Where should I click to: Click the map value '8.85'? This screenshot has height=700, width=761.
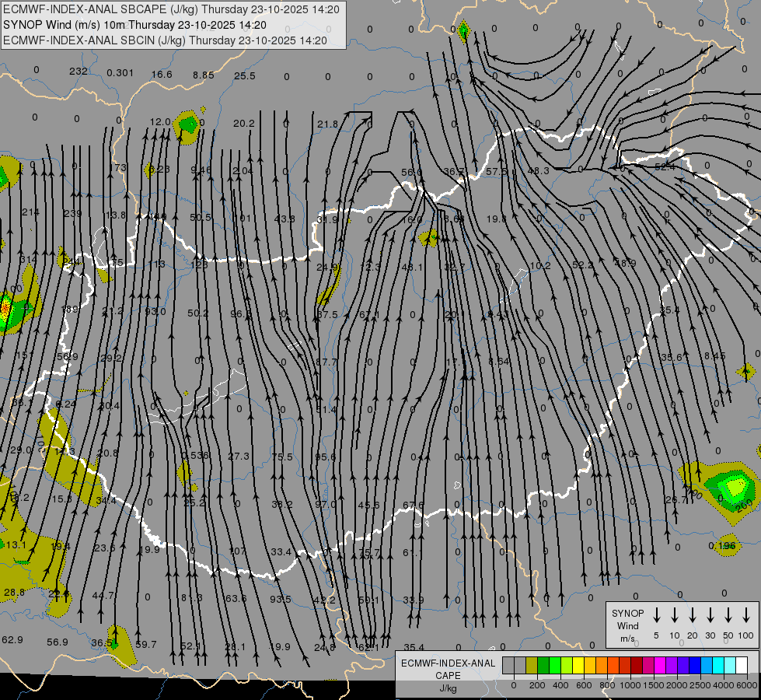[x=203, y=75]
